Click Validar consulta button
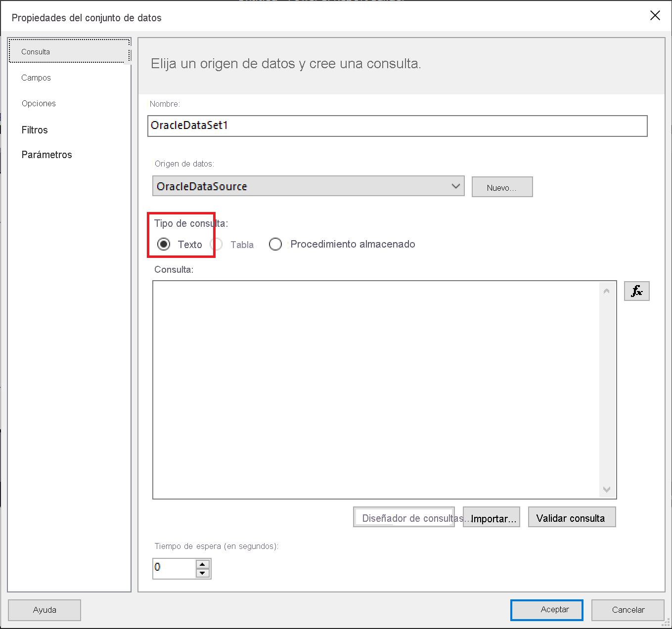 pos(572,517)
